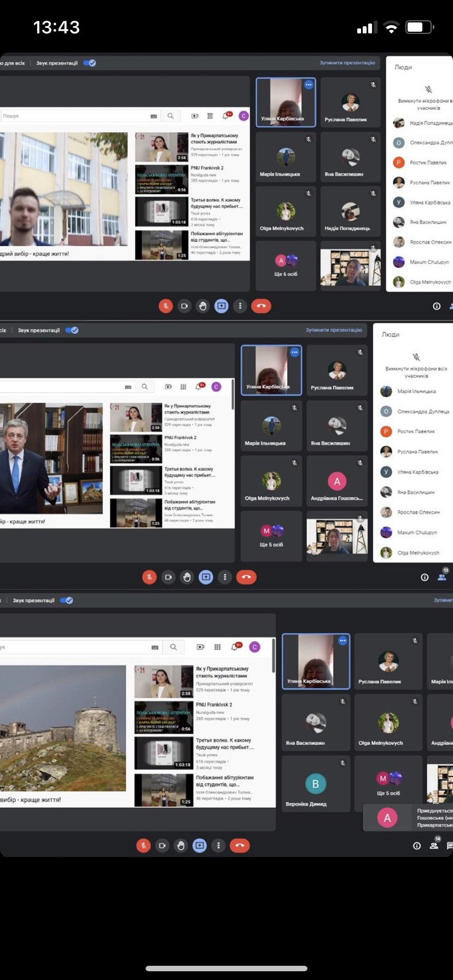Open the chat icon beside the 14-badge participants icon
The width and height of the screenshot is (453, 980).
450,845
